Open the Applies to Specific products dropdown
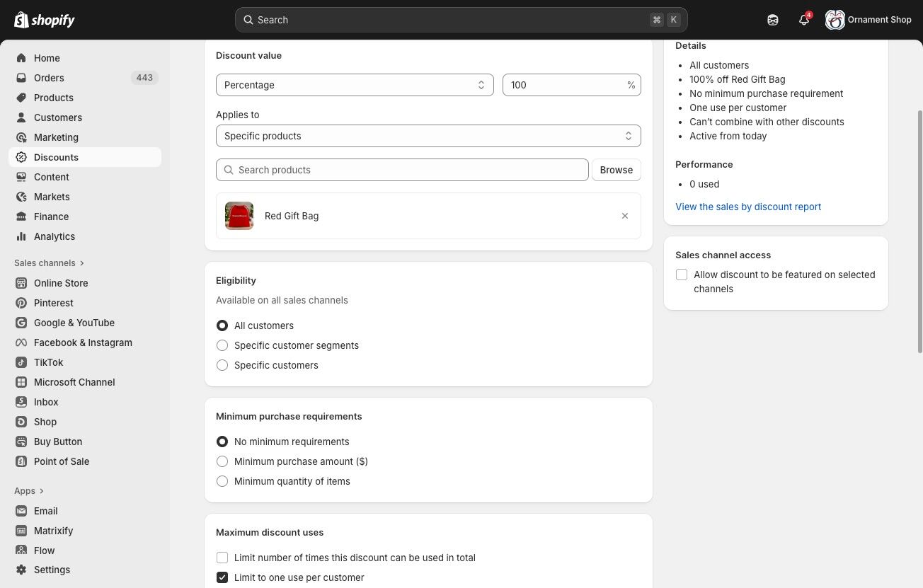 point(428,136)
